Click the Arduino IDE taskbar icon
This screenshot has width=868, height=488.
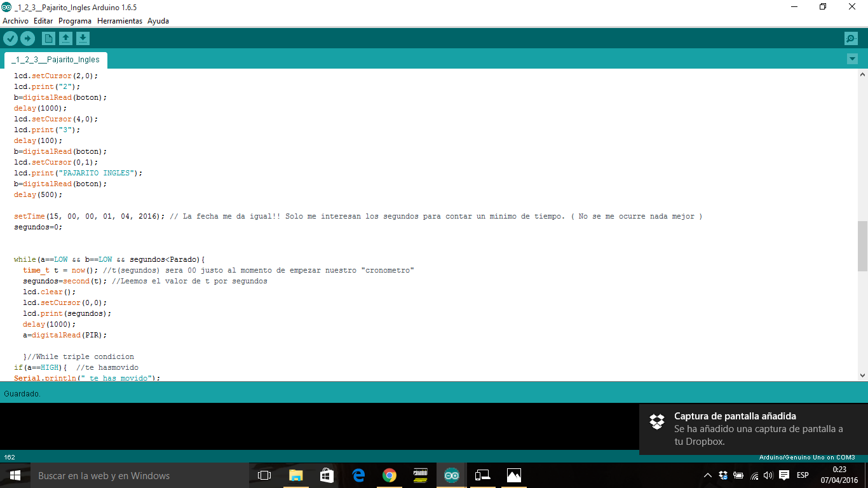point(451,475)
